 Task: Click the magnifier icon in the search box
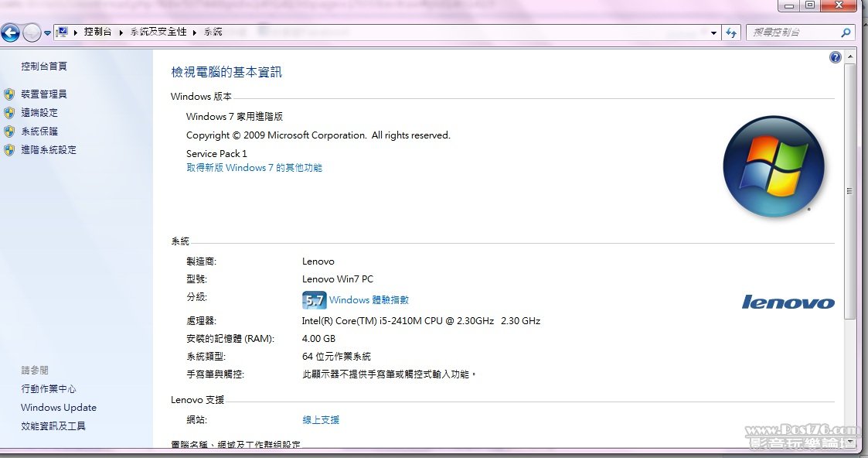point(846,32)
